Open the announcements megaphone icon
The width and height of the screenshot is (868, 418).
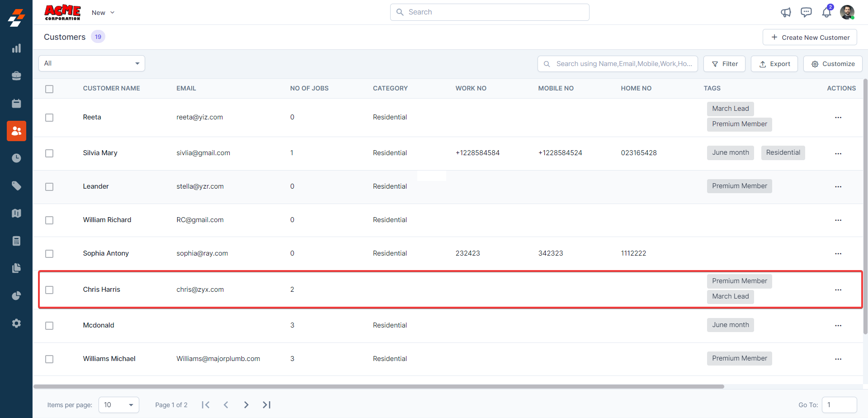(786, 12)
